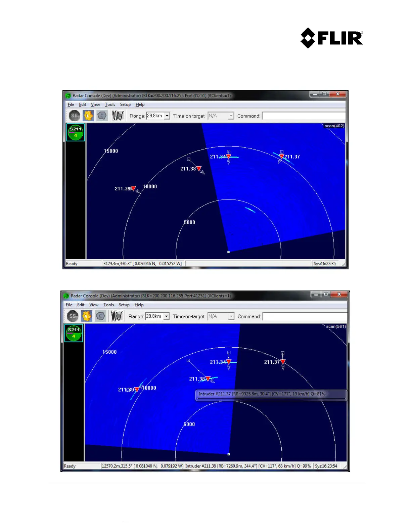Screen dimensions: 411x532
Task: Open the Tools menu in scan(402) window
Action: [110, 104]
